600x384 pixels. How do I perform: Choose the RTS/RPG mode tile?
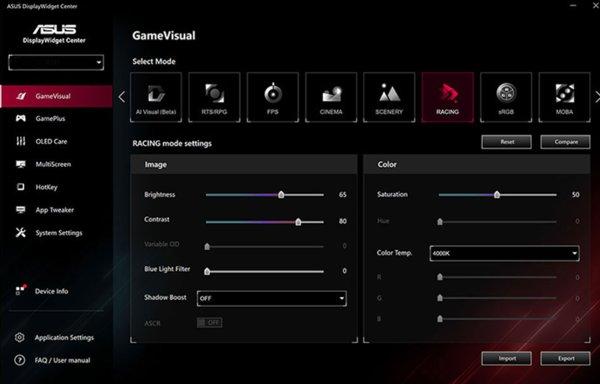[214, 97]
